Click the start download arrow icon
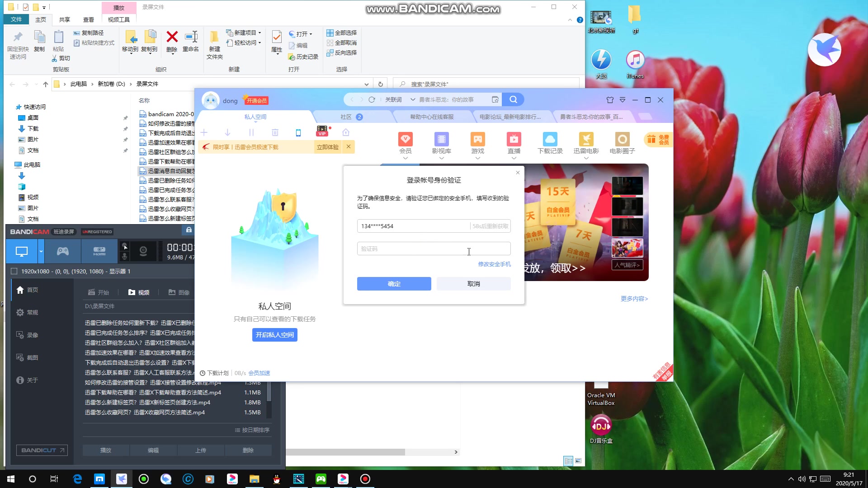The height and width of the screenshot is (488, 868). coord(227,132)
